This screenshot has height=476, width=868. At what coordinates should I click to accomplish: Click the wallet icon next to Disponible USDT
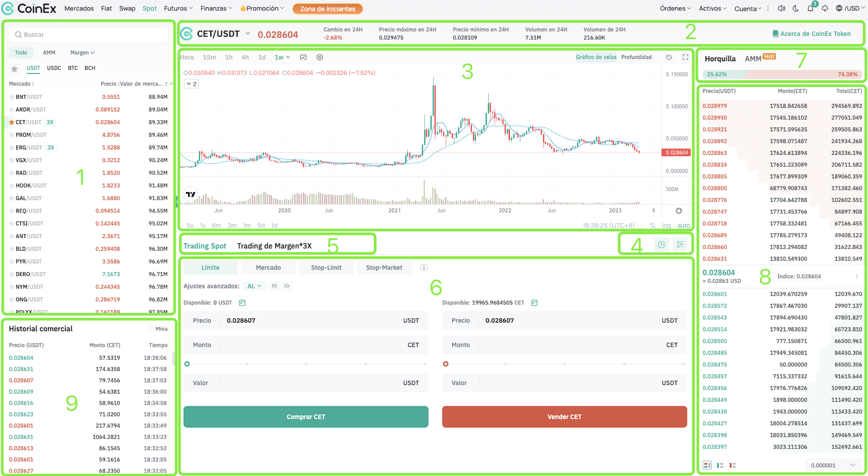pos(242,303)
